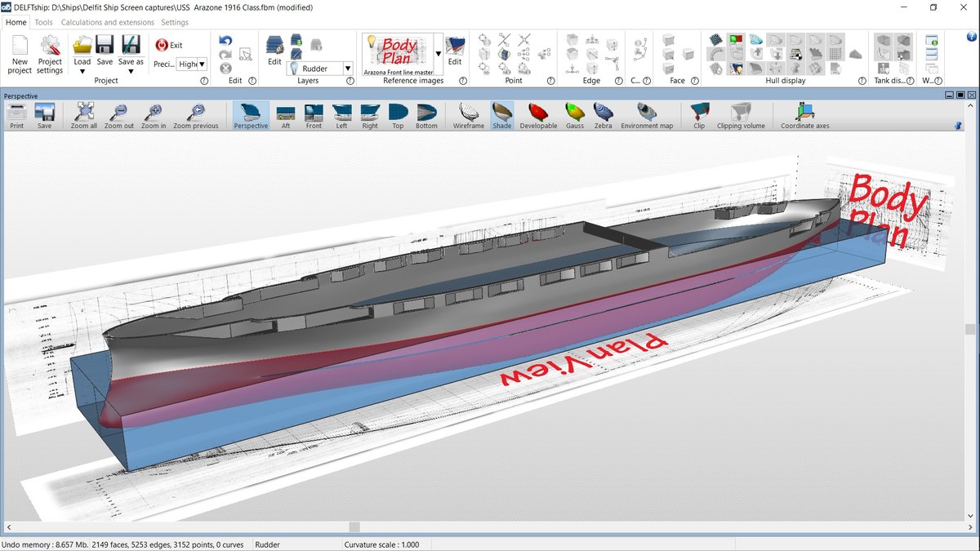Image resolution: width=980 pixels, height=551 pixels.
Task: Switch to the Tools tab
Action: 44,23
